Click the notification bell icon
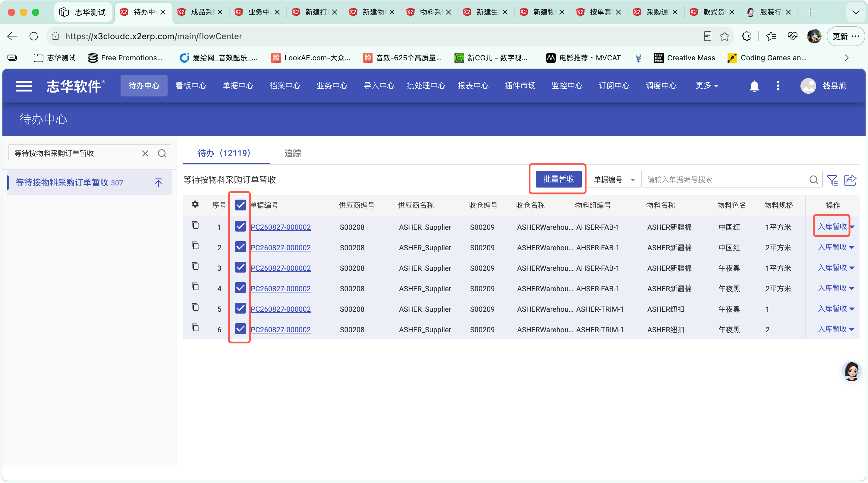 pyautogui.click(x=754, y=86)
